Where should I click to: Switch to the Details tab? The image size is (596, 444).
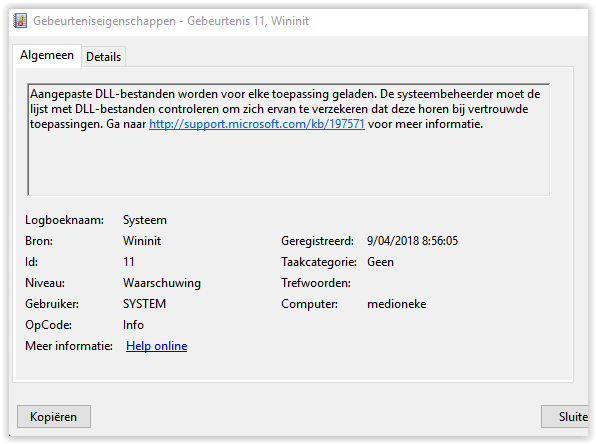(103, 57)
